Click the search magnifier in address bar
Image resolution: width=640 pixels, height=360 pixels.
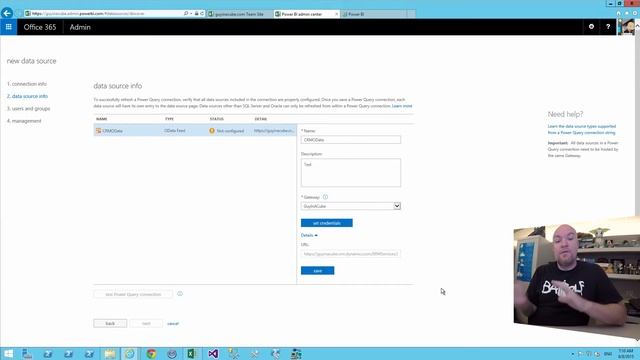click(x=186, y=13)
